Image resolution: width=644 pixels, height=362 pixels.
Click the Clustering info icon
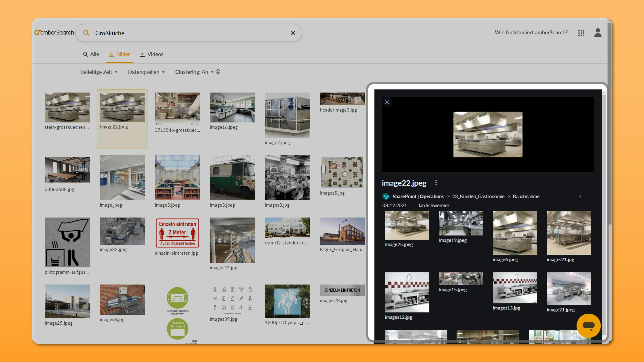click(218, 72)
